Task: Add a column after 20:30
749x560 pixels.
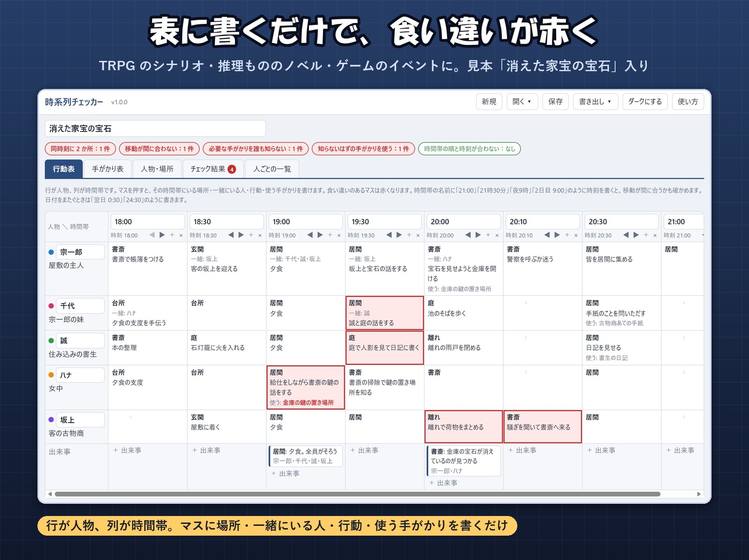Action: (x=646, y=235)
